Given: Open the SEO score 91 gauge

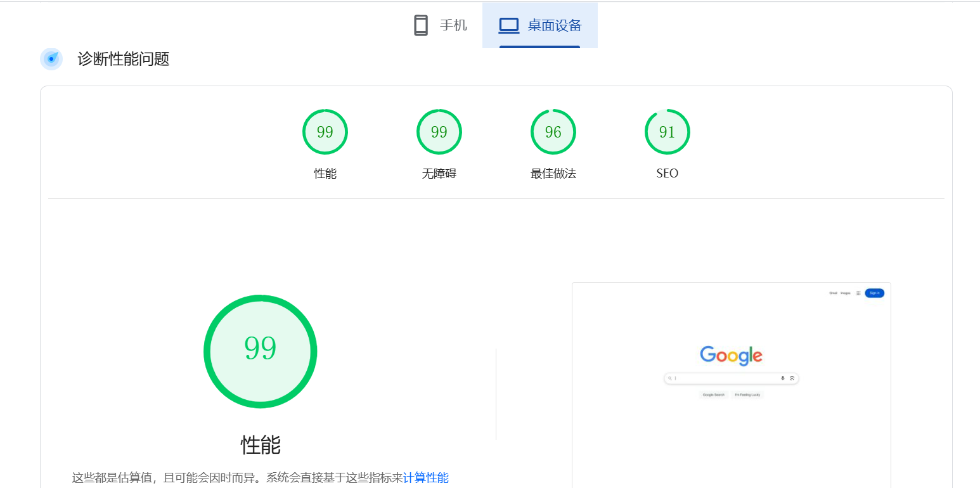Looking at the screenshot, I should coord(667,132).
